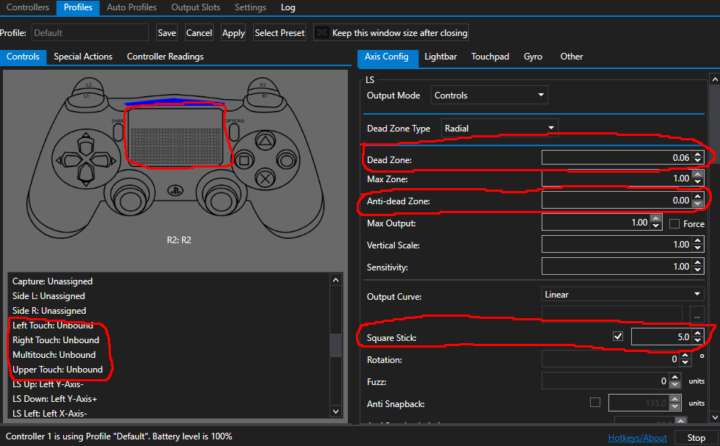Increase the Vertical Scale value
The width and height of the screenshot is (720, 446).
coord(698,241)
